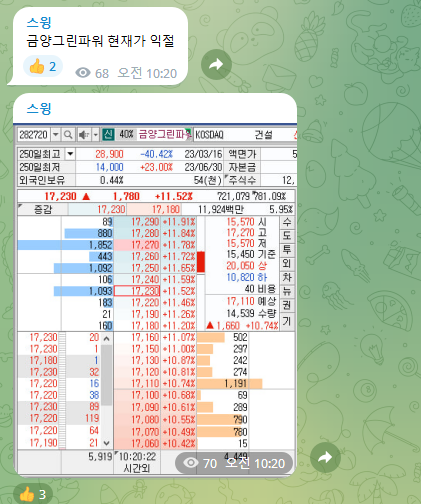The width and height of the screenshot is (421, 504).
Task: Select the 도 side tab
Action: tap(287, 236)
